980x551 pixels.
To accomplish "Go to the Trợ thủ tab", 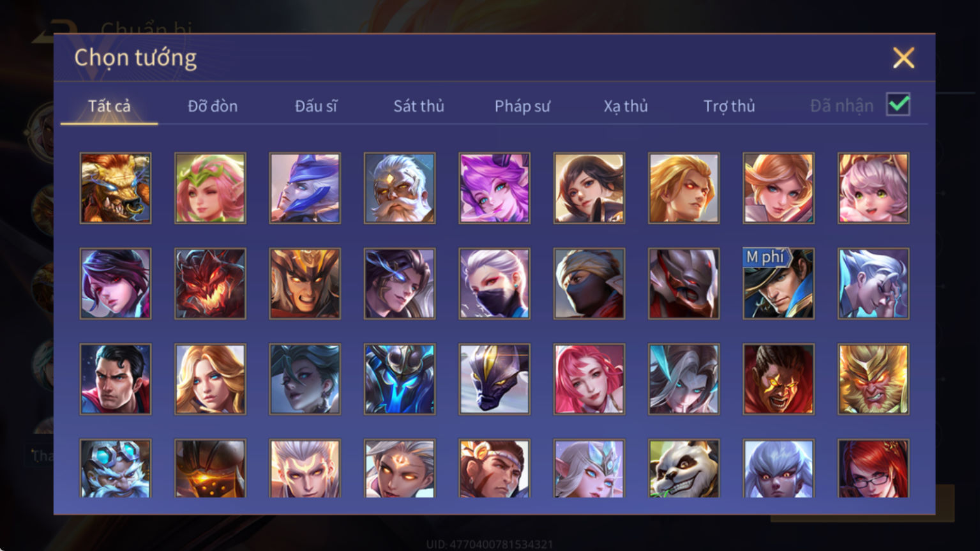I will 729,106.
